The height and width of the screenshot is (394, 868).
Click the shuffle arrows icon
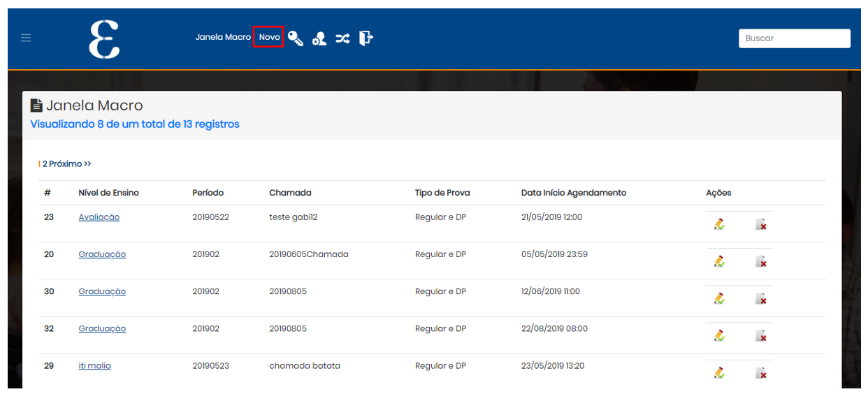click(x=342, y=38)
